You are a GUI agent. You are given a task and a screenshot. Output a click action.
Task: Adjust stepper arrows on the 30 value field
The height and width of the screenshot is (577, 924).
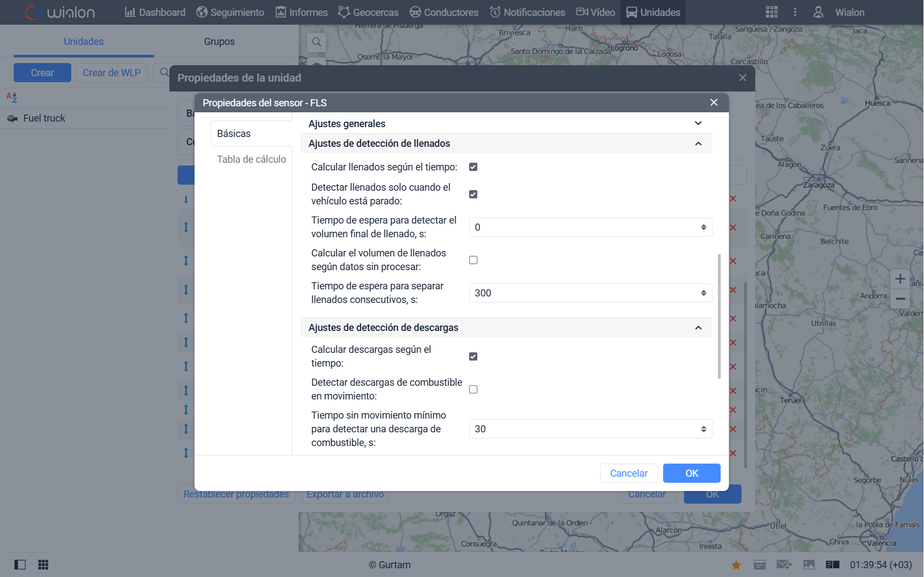[704, 429]
